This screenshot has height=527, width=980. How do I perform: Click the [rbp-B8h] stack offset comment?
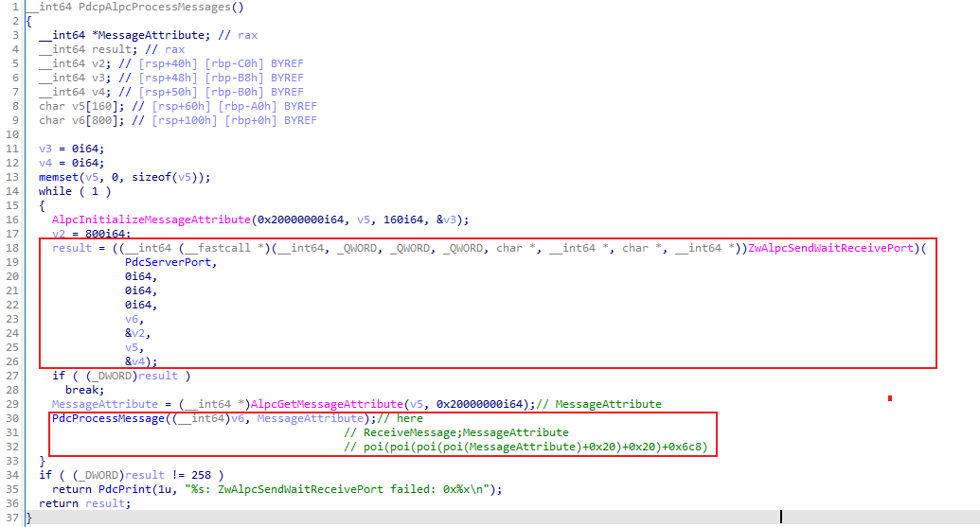tap(235, 78)
